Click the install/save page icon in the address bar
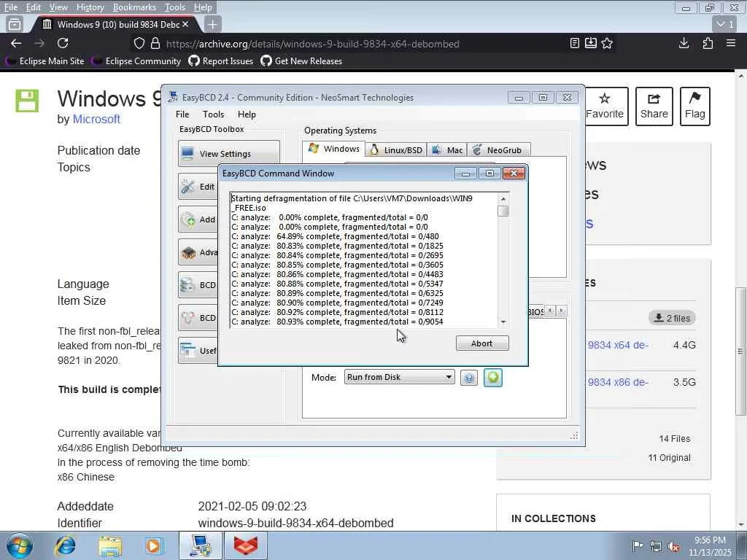747x560 pixels. 591,43
